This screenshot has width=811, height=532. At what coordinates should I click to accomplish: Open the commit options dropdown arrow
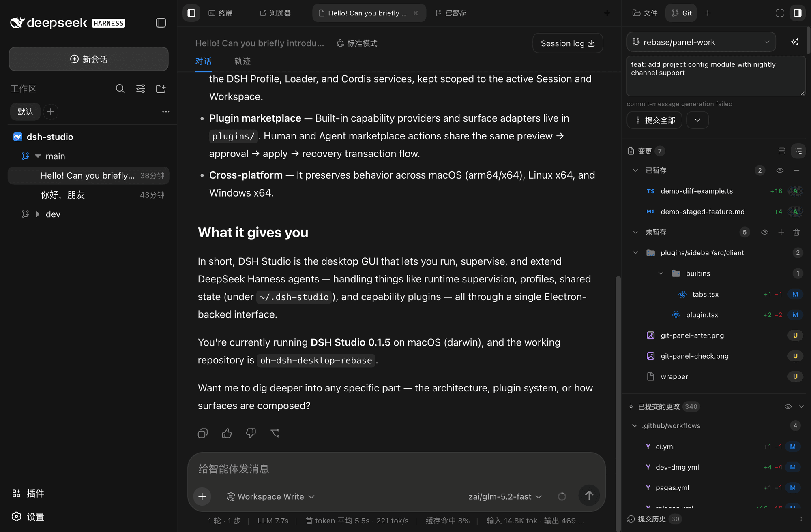click(x=697, y=120)
